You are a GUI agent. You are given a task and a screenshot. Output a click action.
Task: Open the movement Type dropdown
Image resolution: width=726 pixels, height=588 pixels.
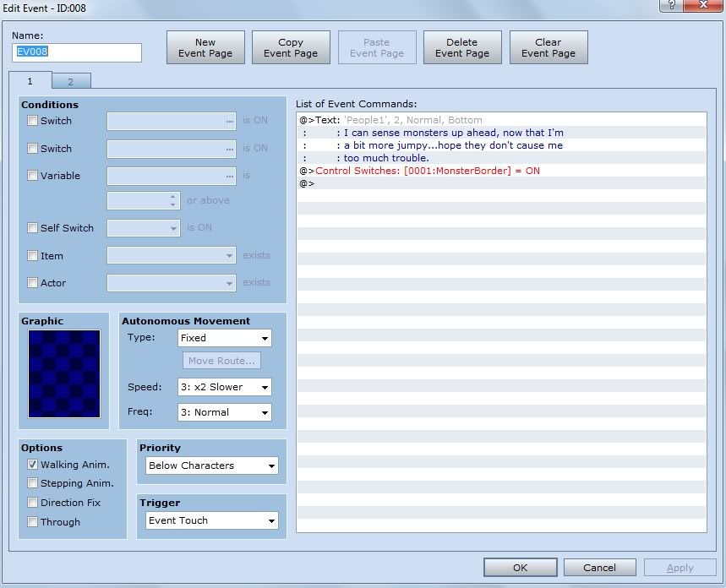tap(224, 338)
